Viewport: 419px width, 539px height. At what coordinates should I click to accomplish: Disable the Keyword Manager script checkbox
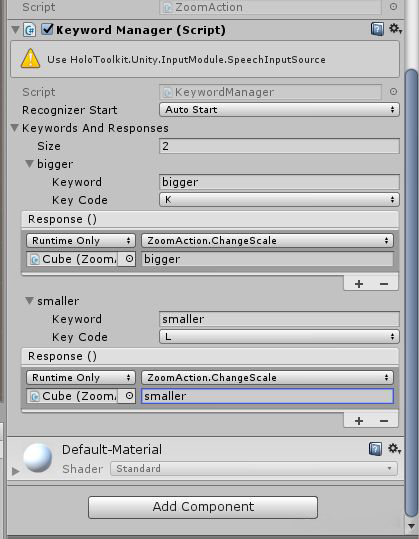pos(47,29)
